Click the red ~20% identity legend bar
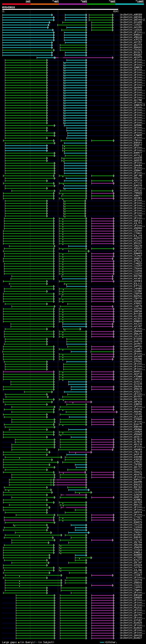Image resolution: width=146 pixels, height=644 pixels. (16, 4)
